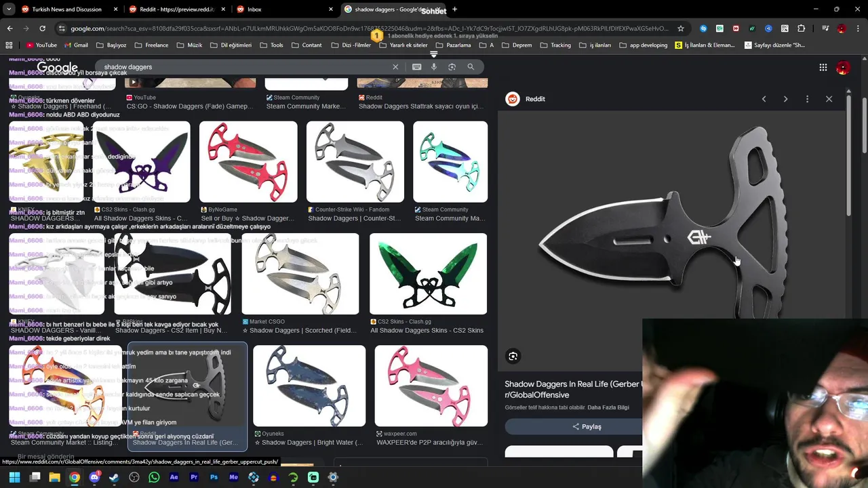The image size is (868, 488).
Task: Open the purple All Shadow Daggers Skins thumbnail
Action: pyautogui.click(x=142, y=162)
